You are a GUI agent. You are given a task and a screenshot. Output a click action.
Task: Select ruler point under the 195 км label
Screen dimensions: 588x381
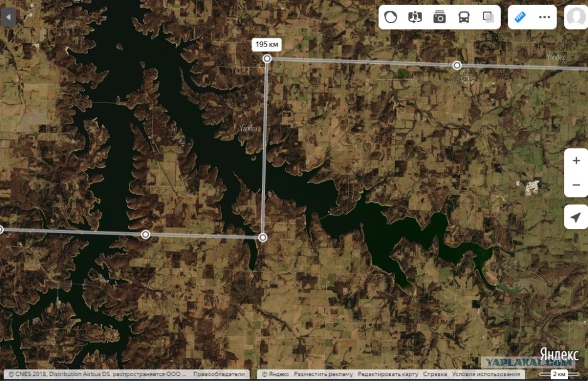point(267,58)
